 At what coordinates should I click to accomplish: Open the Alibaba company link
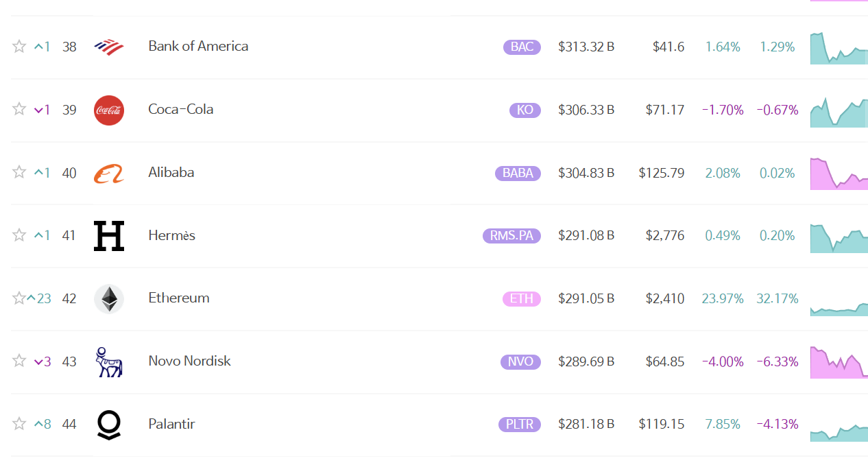171,172
